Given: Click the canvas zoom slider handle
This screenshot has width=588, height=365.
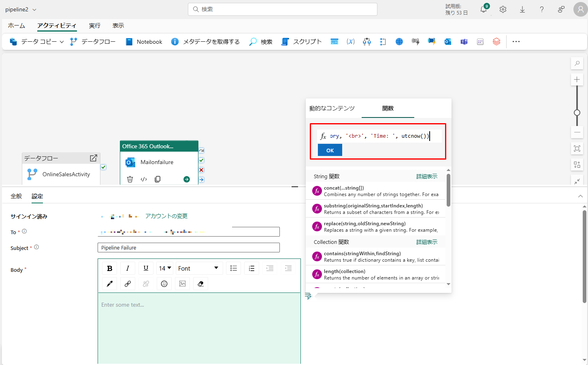Looking at the screenshot, I should (x=577, y=113).
